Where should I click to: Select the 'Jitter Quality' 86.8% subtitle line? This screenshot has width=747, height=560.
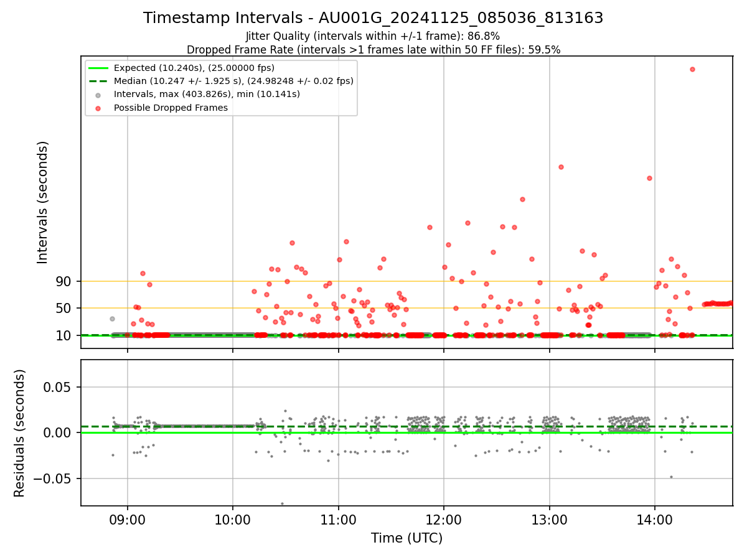pos(373,36)
